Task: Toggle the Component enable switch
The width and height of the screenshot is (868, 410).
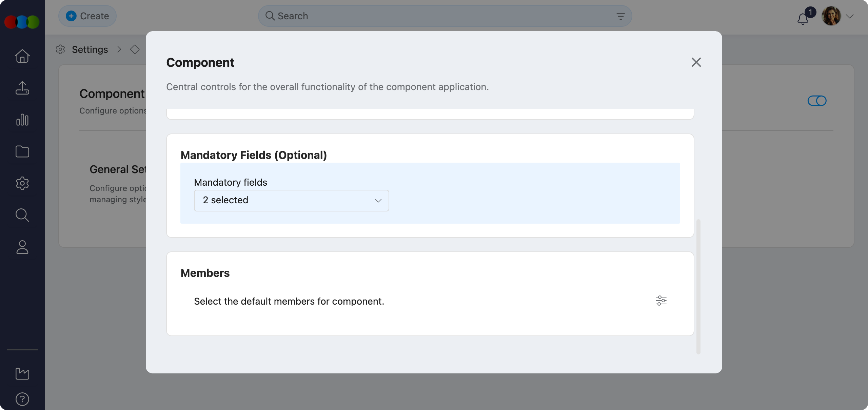Action: click(x=817, y=101)
